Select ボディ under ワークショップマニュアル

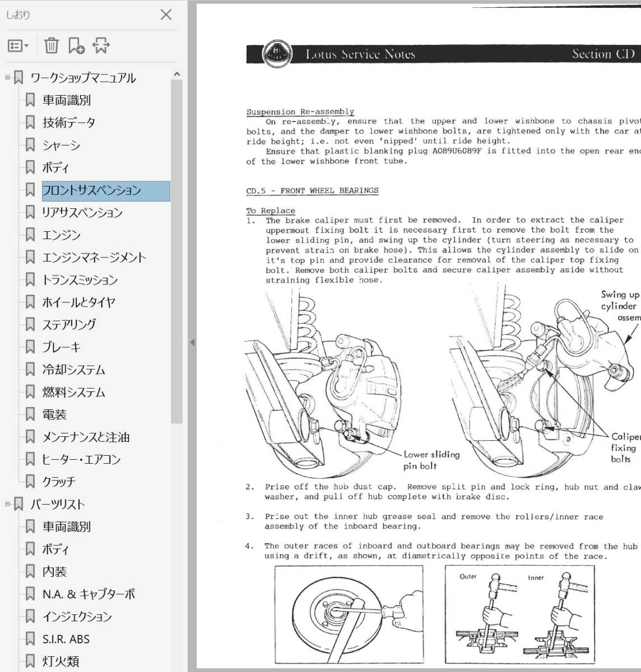pyautogui.click(x=55, y=167)
